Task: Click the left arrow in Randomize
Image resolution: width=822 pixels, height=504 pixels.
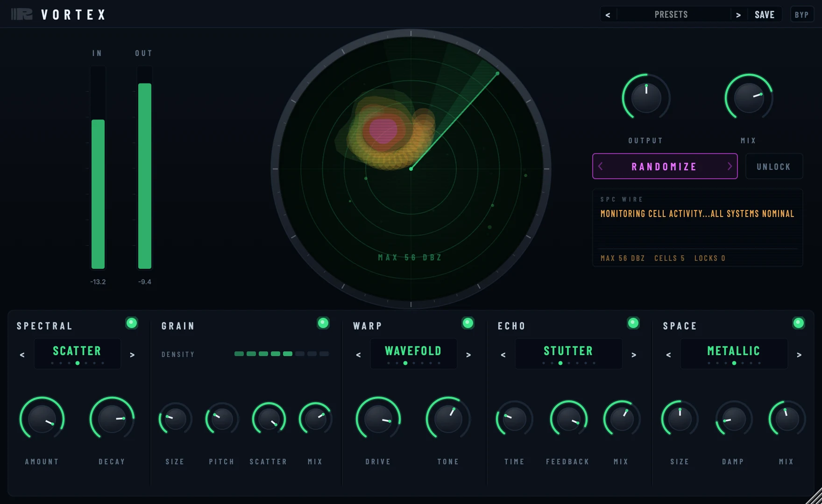Action: [x=601, y=166]
